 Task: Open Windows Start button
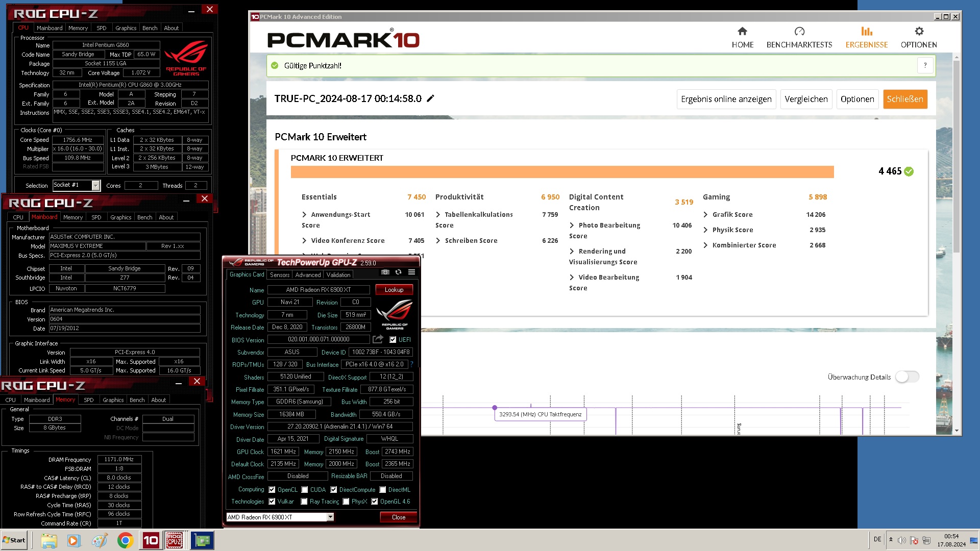[14, 540]
